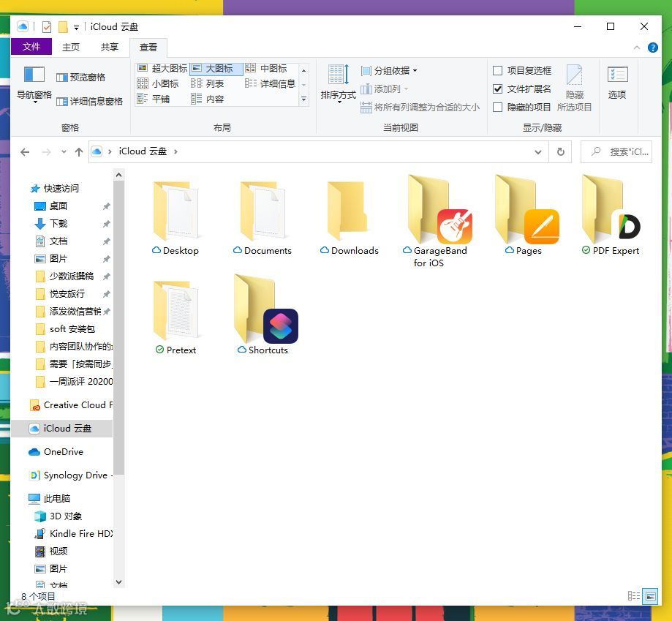Select 此电脑 (This PC) in sidebar

tap(49, 498)
